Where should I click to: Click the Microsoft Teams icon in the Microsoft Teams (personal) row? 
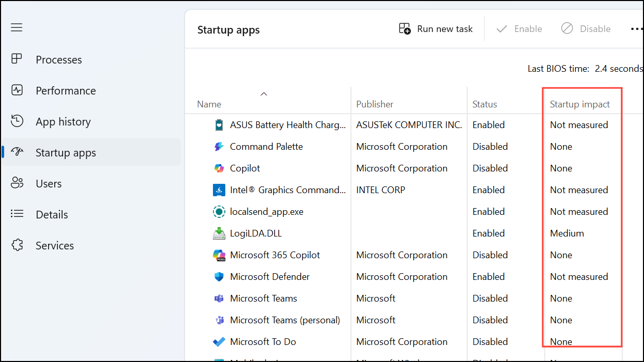pyautogui.click(x=219, y=320)
